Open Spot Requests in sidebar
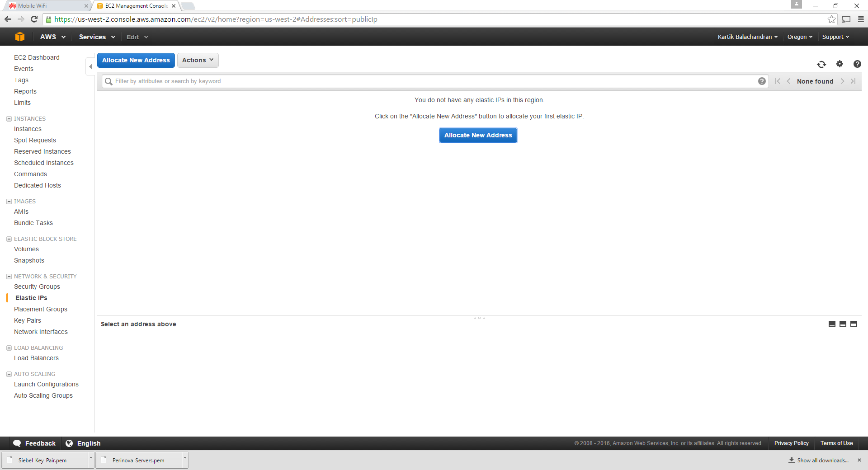868x470 pixels. pyautogui.click(x=35, y=140)
